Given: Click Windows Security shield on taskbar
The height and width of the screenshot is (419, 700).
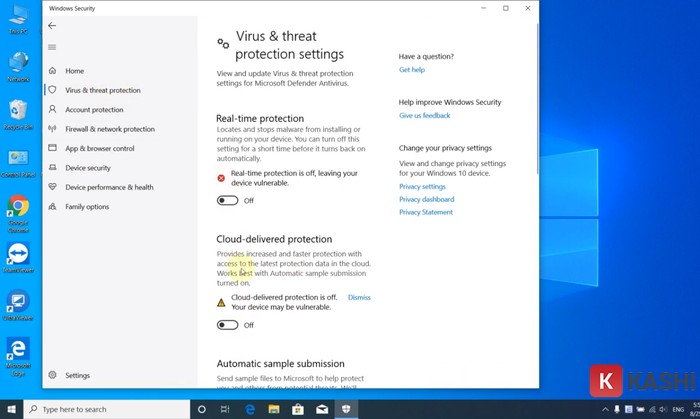Looking at the screenshot, I should click(346, 409).
